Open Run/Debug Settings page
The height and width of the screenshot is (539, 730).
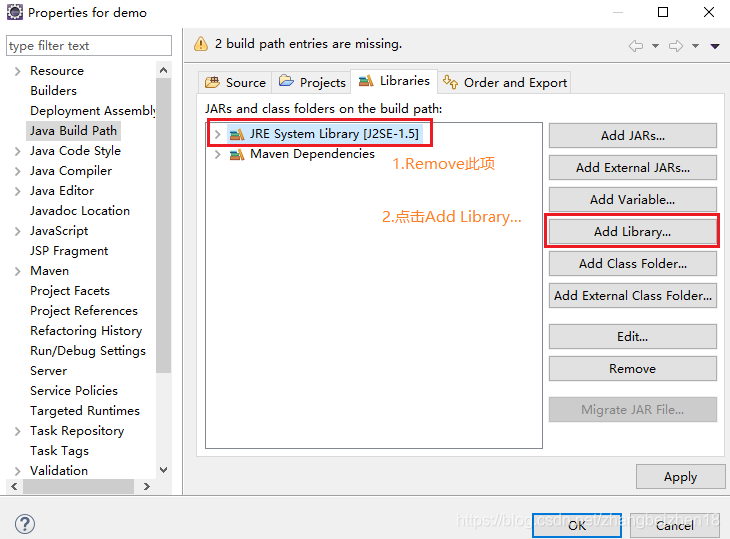[x=88, y=351]
